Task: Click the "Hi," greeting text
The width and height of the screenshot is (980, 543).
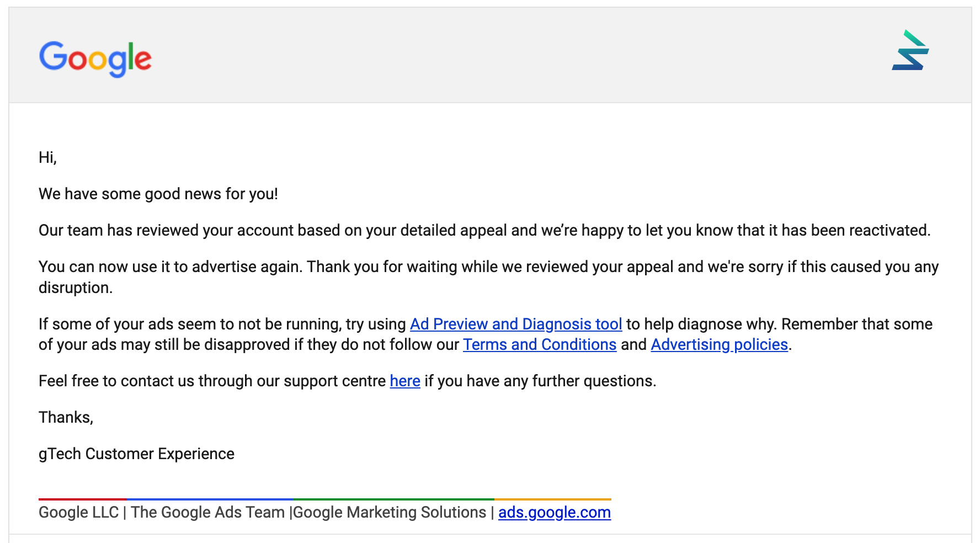Action: (47, 157)
